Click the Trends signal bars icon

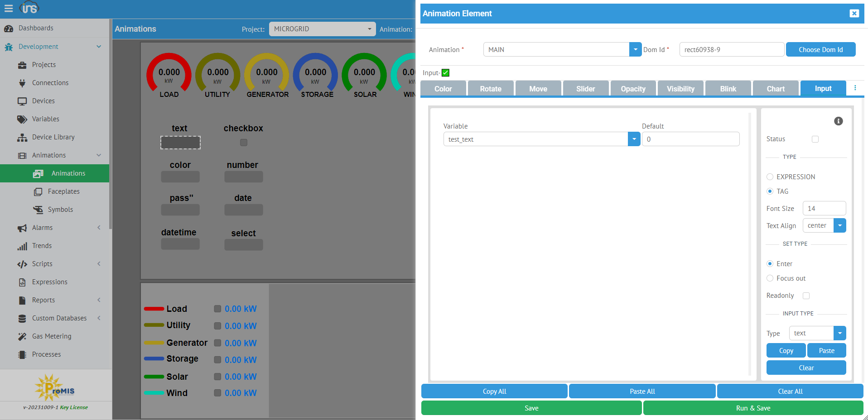pos(22,246)
